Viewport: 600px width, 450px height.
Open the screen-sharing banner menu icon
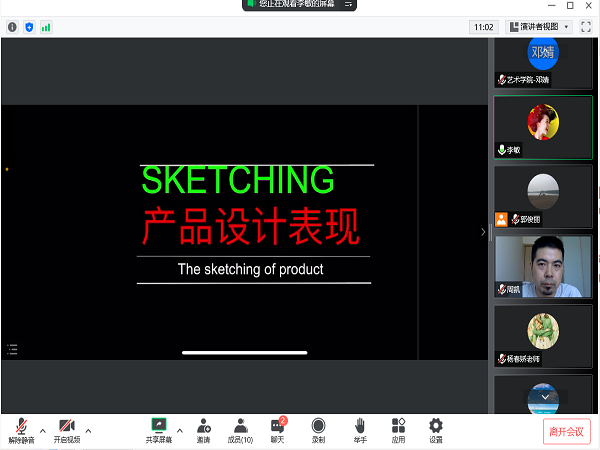[348, 4]
